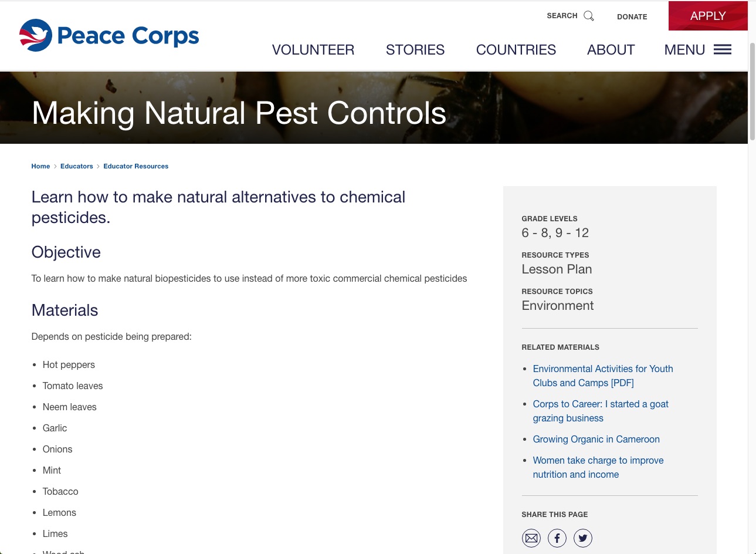The width and height of the screenshot is (756, 554).
Task: Open the STORIES menu
Action: (x=415, y=50)
